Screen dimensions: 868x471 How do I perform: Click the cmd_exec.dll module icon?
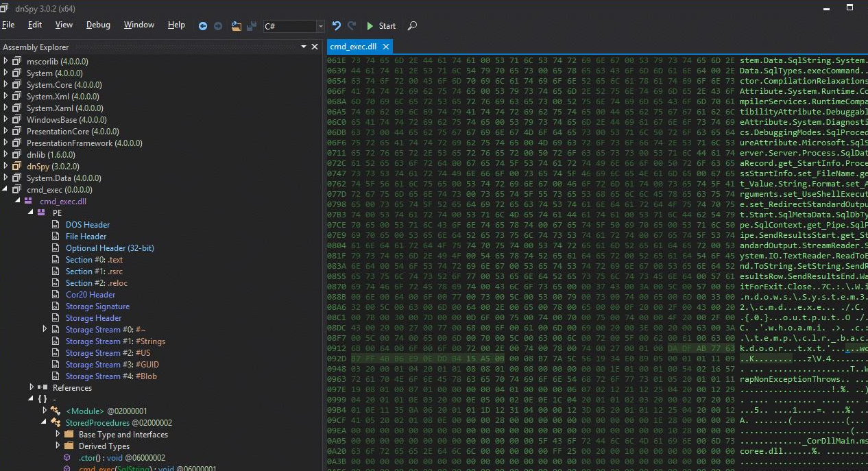point(29,202)
